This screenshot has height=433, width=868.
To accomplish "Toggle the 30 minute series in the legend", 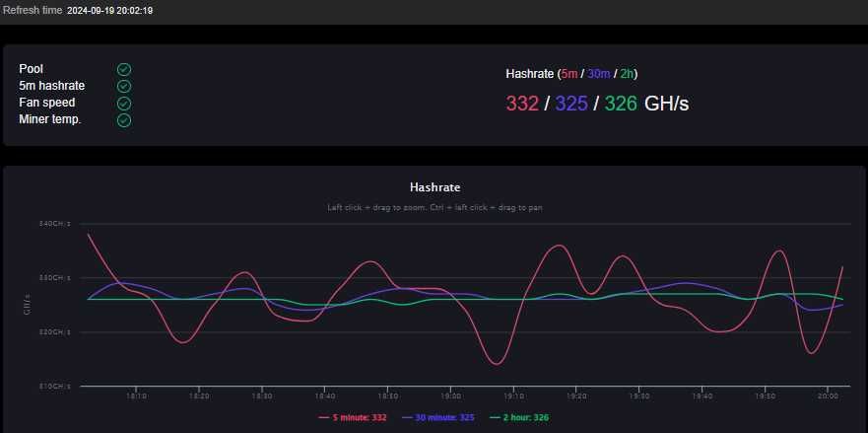I will pyautogui.click(x=438, y=417).
